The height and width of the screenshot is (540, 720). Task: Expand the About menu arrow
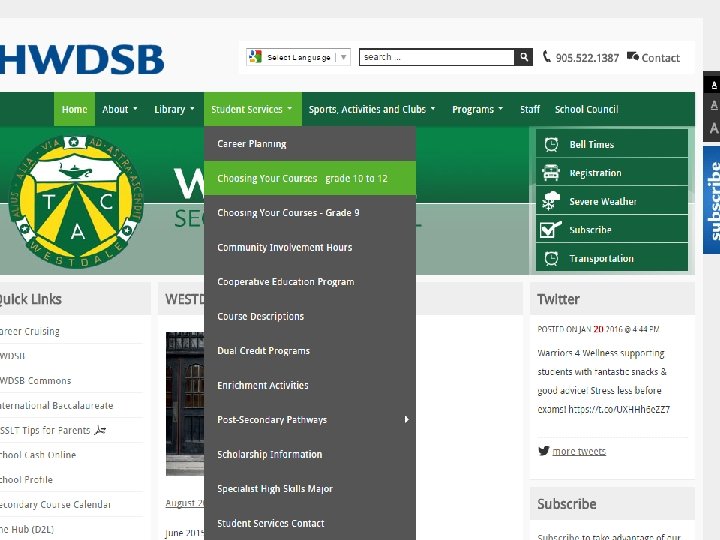[135, 109]
